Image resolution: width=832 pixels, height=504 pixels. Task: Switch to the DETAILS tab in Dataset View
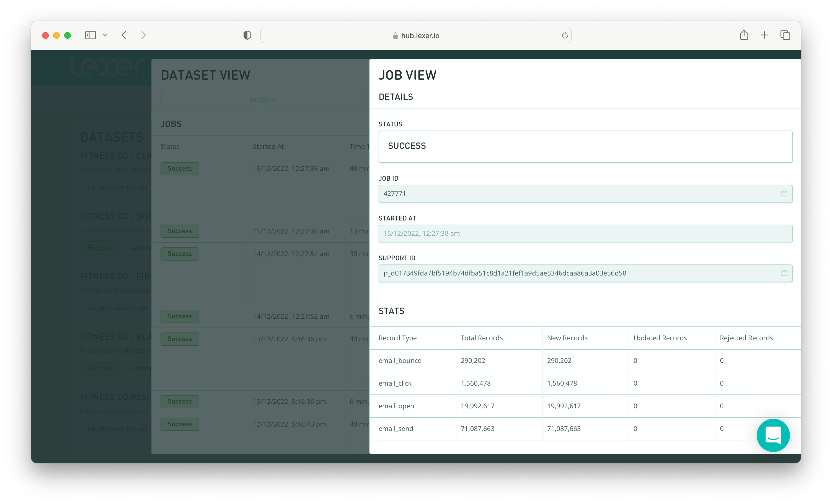pos(263,100)
